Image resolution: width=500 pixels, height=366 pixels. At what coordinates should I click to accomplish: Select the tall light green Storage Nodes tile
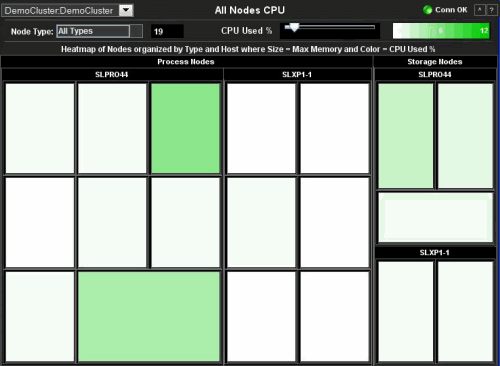click(406, 136)
